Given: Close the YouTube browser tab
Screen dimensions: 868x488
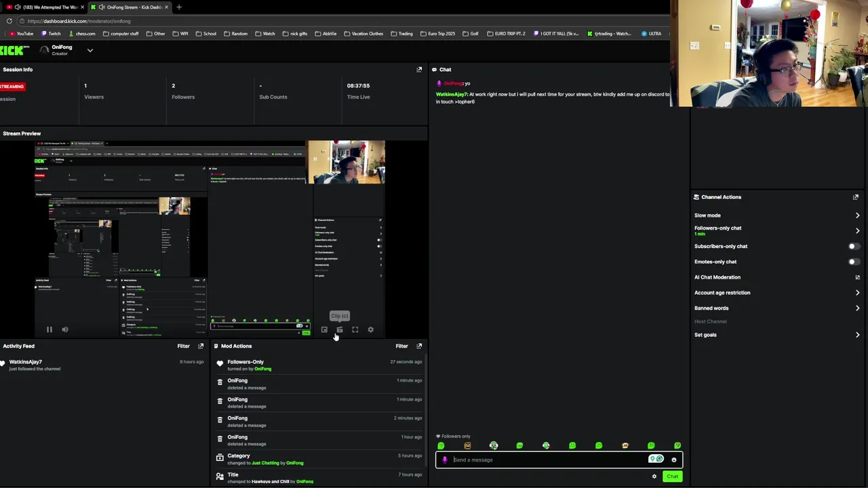Looking at the screenshot, I should pos(82,7).
